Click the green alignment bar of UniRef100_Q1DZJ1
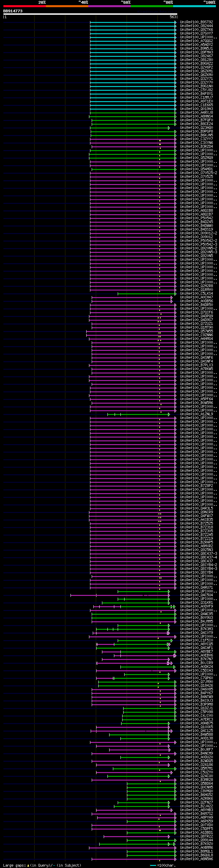219x868 pixels. click(x=150, y=708)
